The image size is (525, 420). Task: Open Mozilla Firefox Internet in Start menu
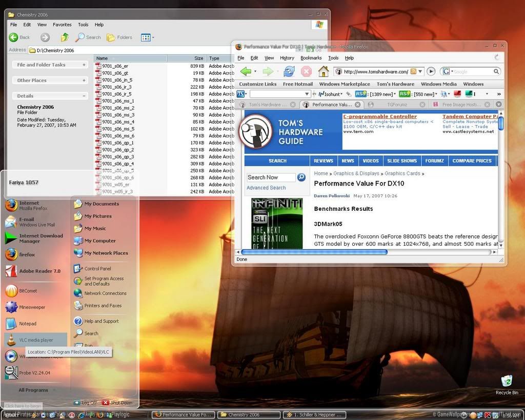tap(35, 205)
